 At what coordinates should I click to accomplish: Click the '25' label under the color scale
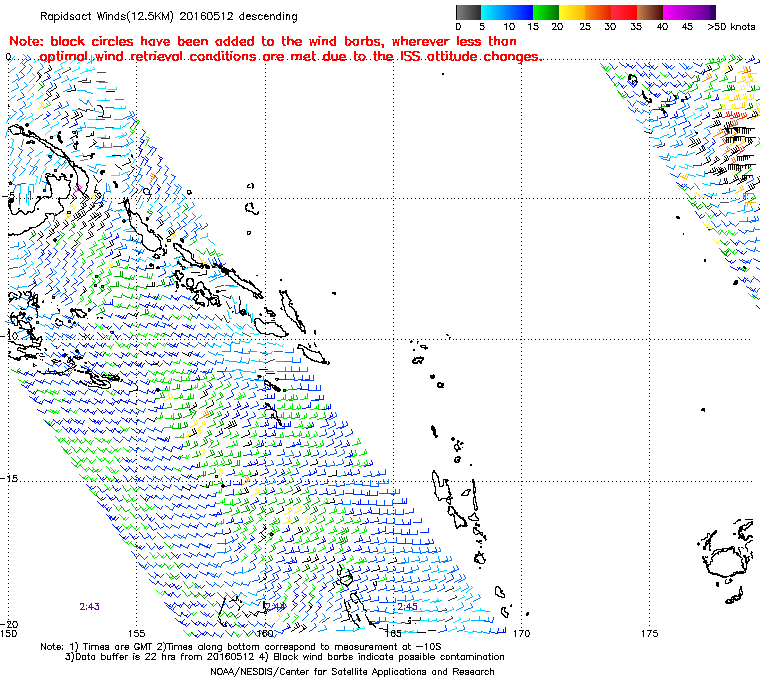point(585,27)
